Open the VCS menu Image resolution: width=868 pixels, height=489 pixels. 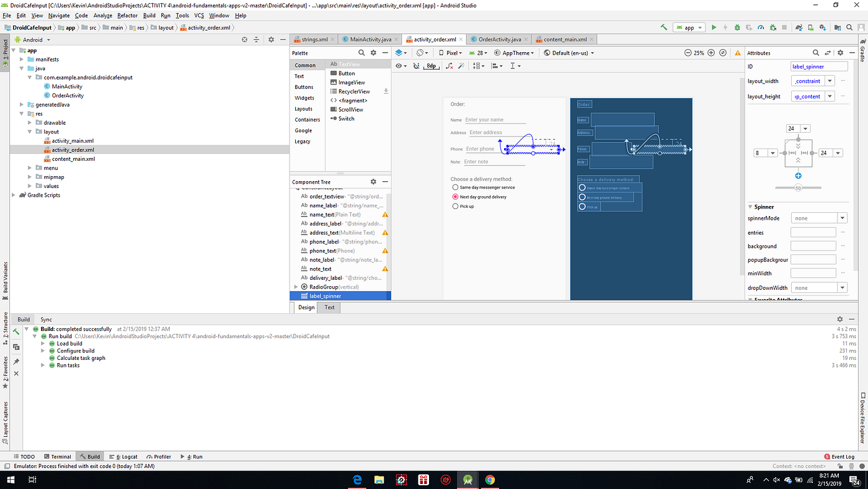(199, 16)
